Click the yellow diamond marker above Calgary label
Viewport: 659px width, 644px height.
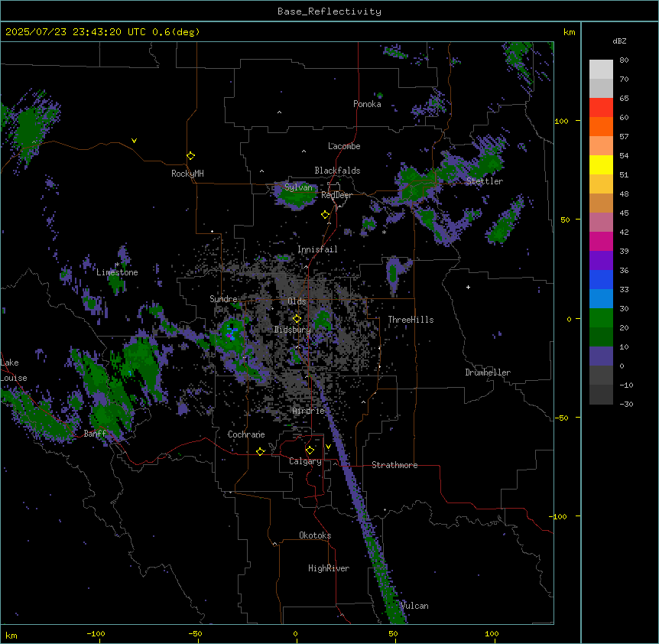click(310, 450)
